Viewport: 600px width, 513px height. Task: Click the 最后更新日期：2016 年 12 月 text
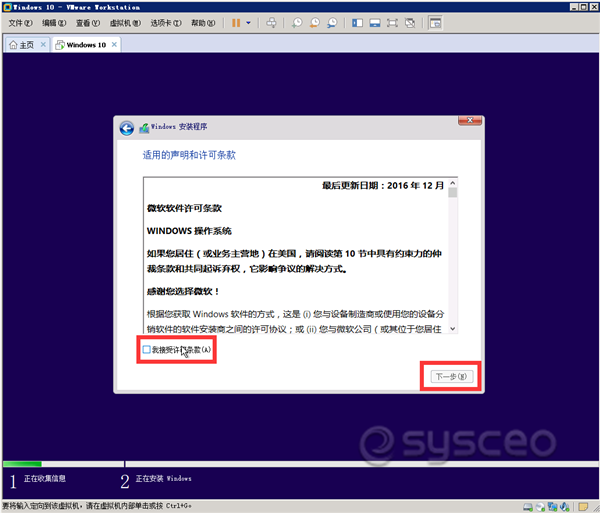383,186
